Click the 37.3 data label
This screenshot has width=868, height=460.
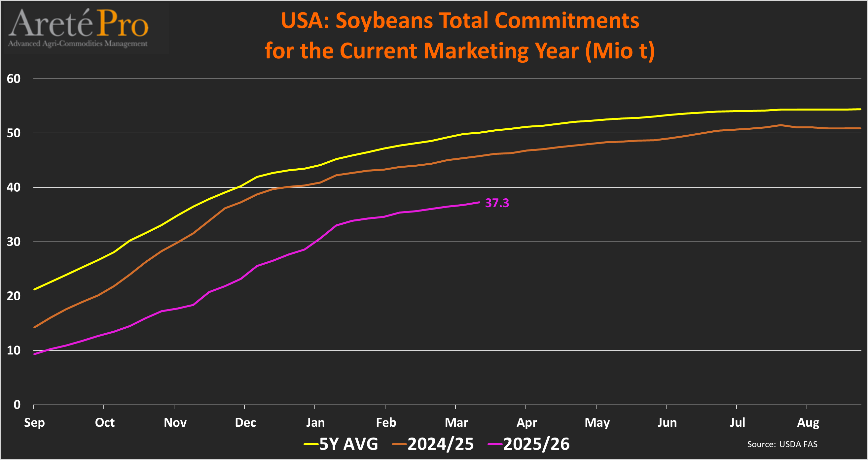[x=497, y=203]
